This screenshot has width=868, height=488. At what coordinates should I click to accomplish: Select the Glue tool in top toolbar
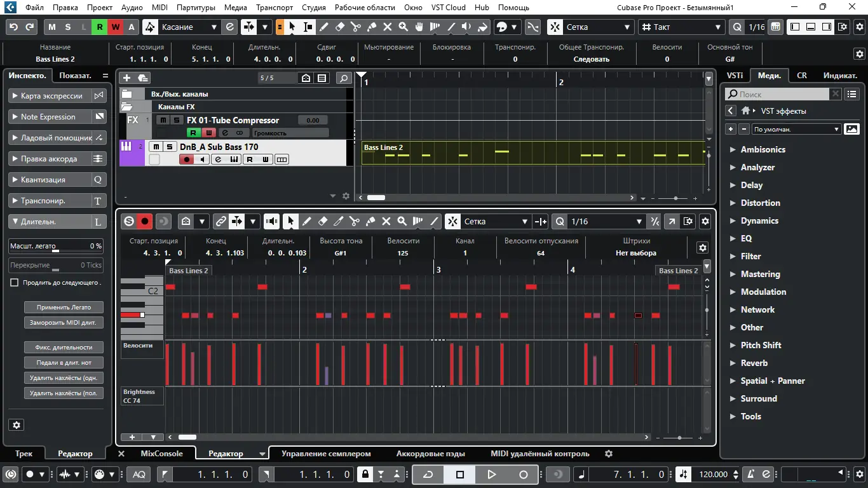(371, 27)
